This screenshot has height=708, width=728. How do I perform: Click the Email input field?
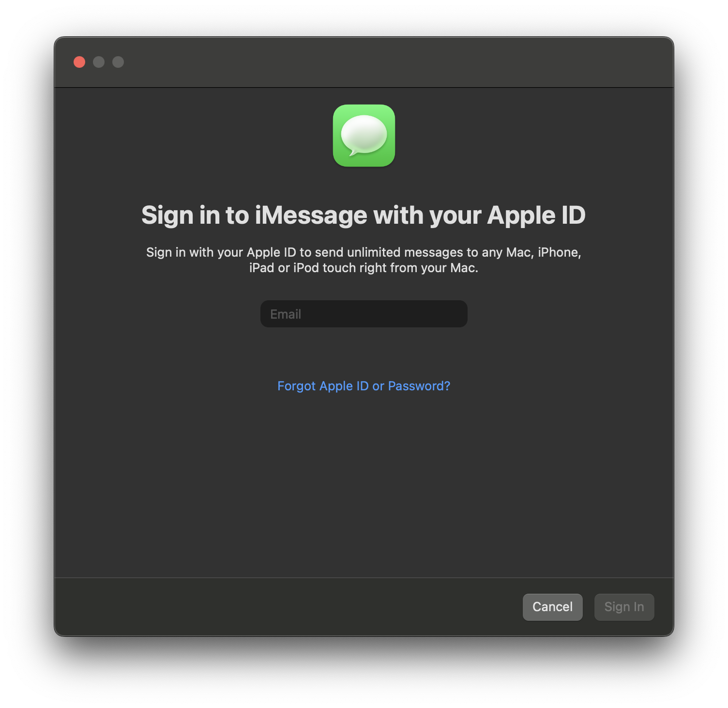point(364,314)
